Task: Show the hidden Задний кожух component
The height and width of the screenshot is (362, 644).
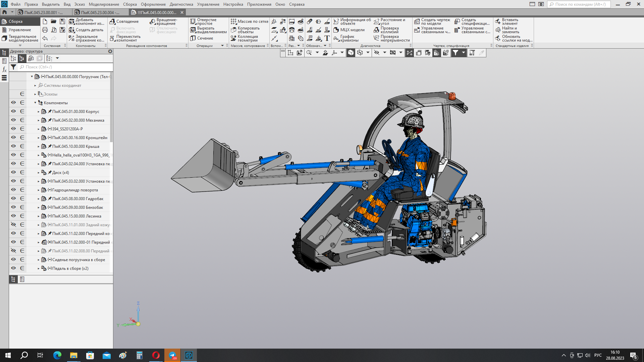Action: click(13, 225)
